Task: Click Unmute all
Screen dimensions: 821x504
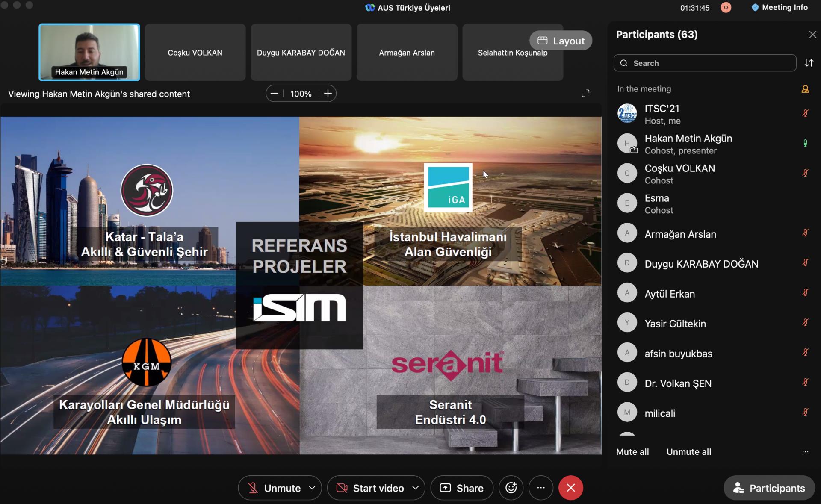Action: click(689, 452)
